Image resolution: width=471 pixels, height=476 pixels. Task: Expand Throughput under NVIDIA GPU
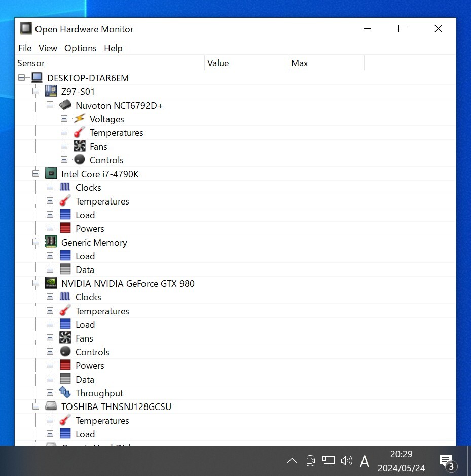click(x=50, y=392)
